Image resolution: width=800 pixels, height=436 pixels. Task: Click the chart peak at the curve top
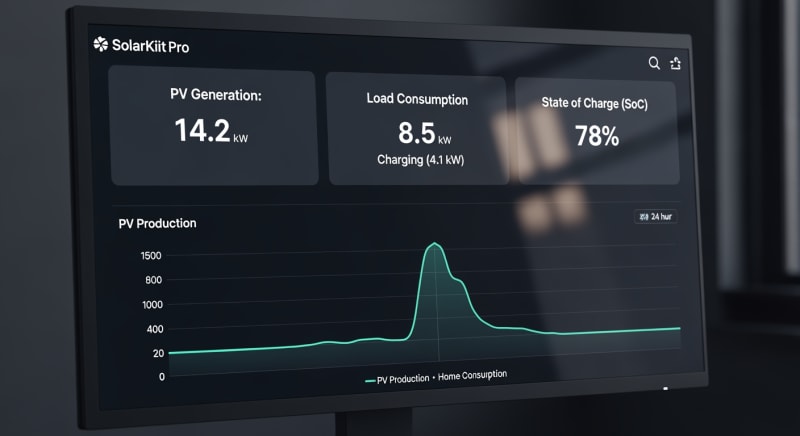coord(434,244)
